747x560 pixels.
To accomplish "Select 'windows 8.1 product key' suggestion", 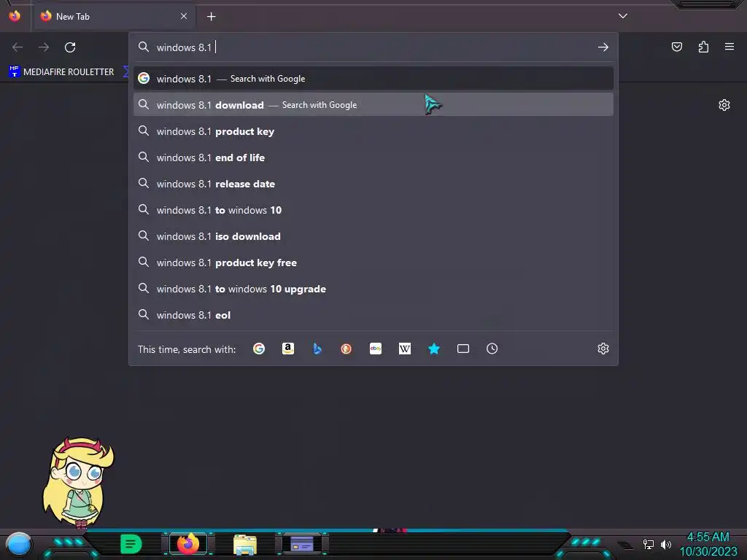I will point(373,131).
